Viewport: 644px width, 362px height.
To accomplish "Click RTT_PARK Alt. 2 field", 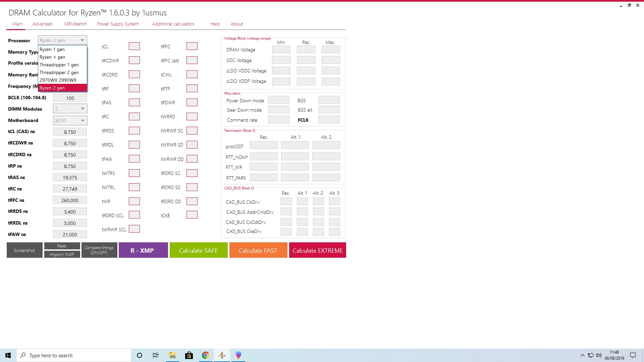I will click(x=326, y=177).
